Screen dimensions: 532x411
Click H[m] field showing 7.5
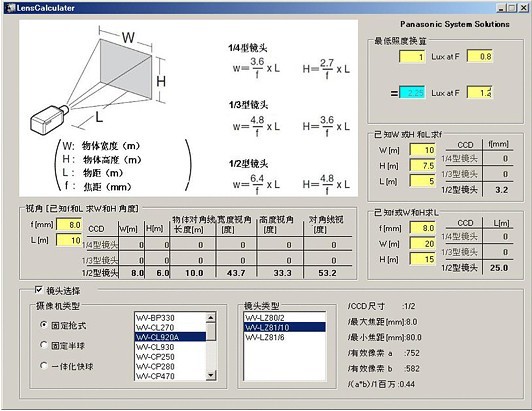click(422, 165)
